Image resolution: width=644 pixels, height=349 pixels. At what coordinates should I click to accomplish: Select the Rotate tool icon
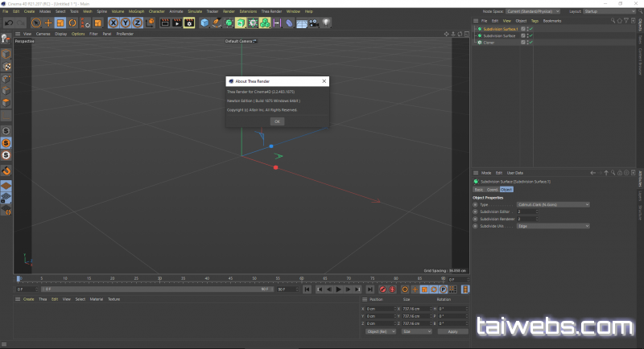(x=72, y=23)
